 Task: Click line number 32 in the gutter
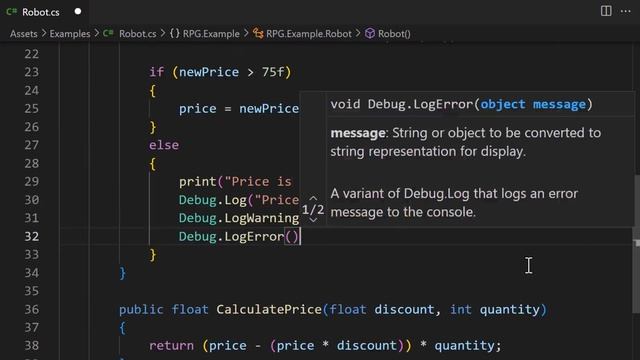click(31, 236)
